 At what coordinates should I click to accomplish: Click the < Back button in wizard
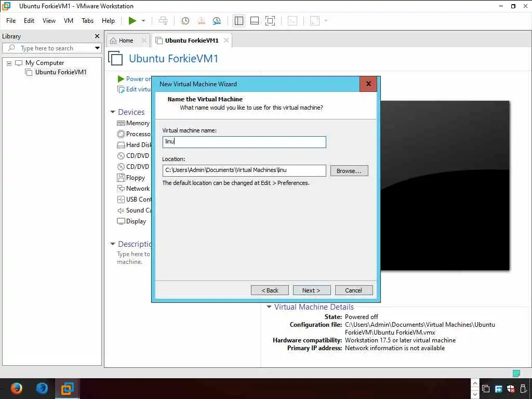(x=270, y=290)
